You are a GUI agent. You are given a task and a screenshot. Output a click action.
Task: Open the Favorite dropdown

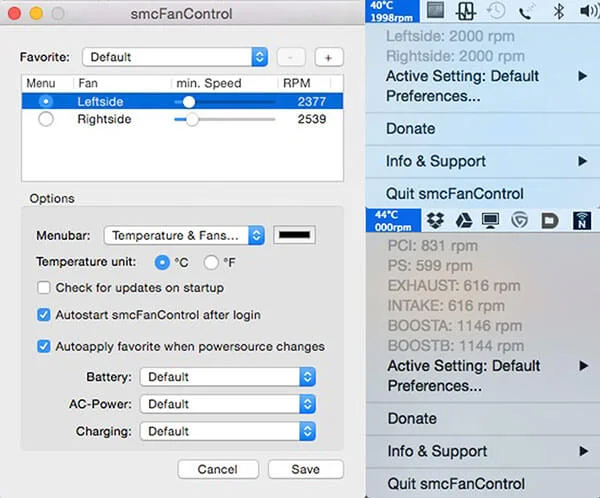pyautogui.click(x=175, y=57)
